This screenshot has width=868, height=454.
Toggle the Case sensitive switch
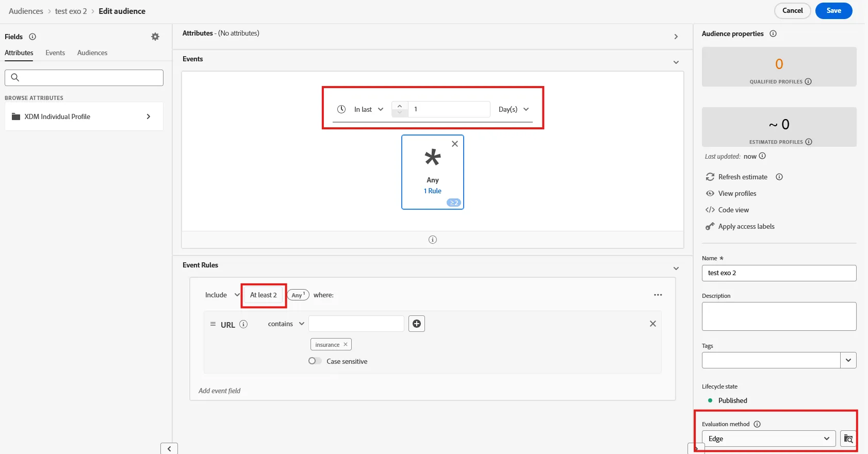(315, 361)
